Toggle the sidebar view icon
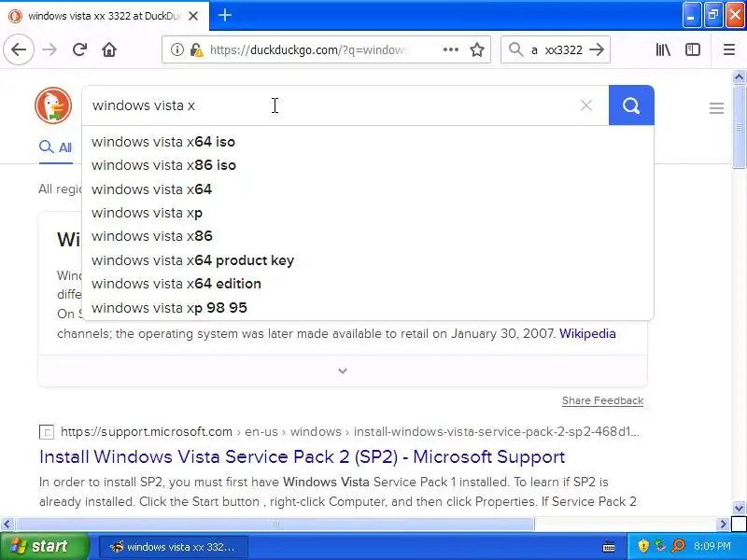The width and height of the screenshot is (747, 560). click(693, 49)
